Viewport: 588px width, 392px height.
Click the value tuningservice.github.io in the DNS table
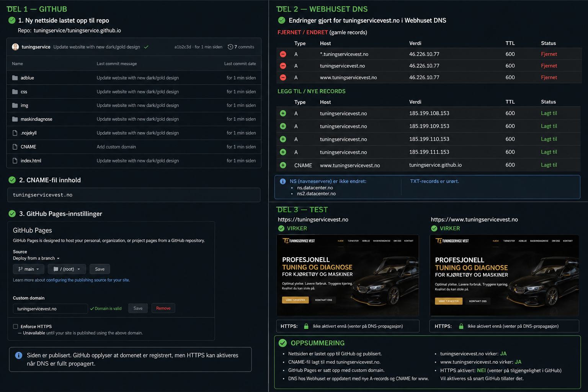click(435, 165)
